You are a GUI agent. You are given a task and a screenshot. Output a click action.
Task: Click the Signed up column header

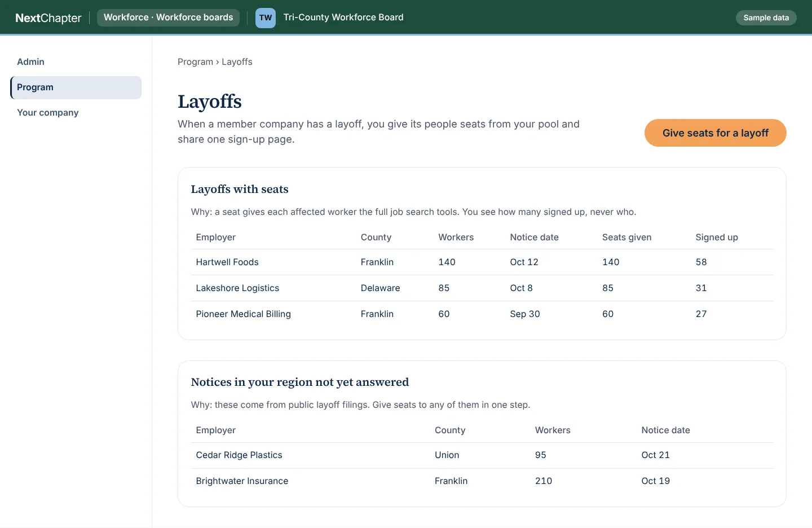pyautogui.click(x=717, y=237)
